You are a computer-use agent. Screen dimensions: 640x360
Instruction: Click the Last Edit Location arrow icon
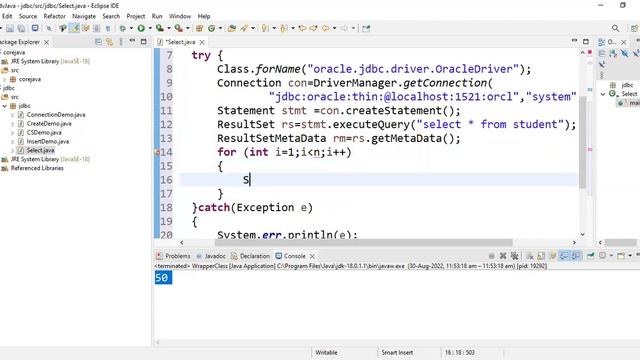(x=302, y=28)
